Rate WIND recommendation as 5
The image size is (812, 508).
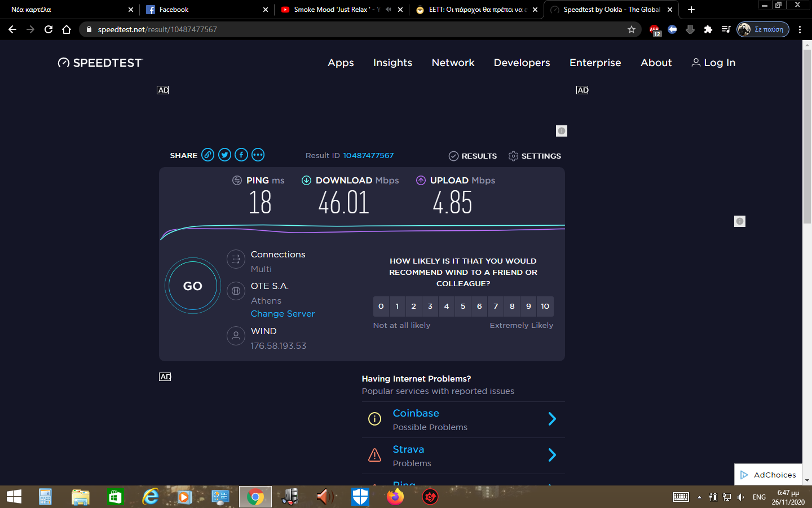click(463, 306)
